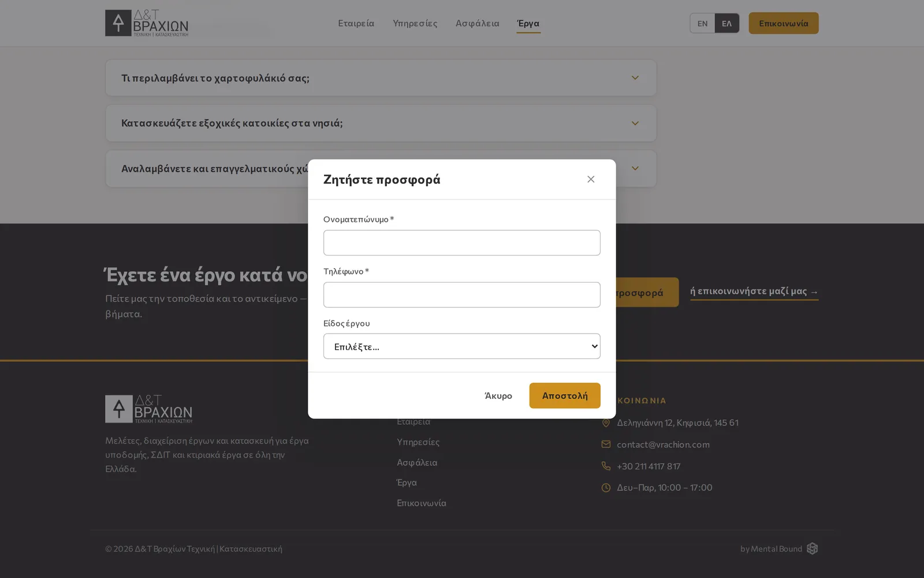Expand the χαρτοφυλάκιο question chevron

click(x=635, y=78)
